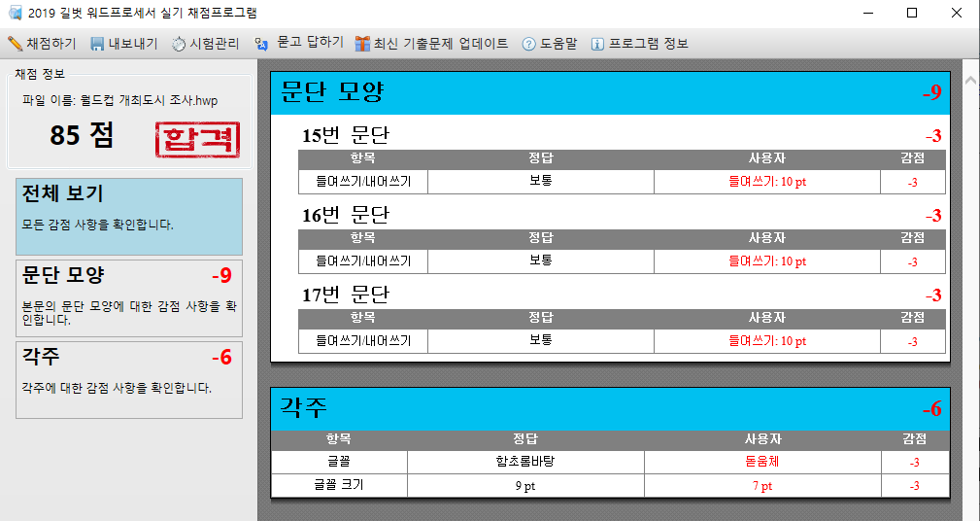Viewport: 980px width, 521px height.
Task: Select the 전체 보기 panel
Action: click(129, 217)
